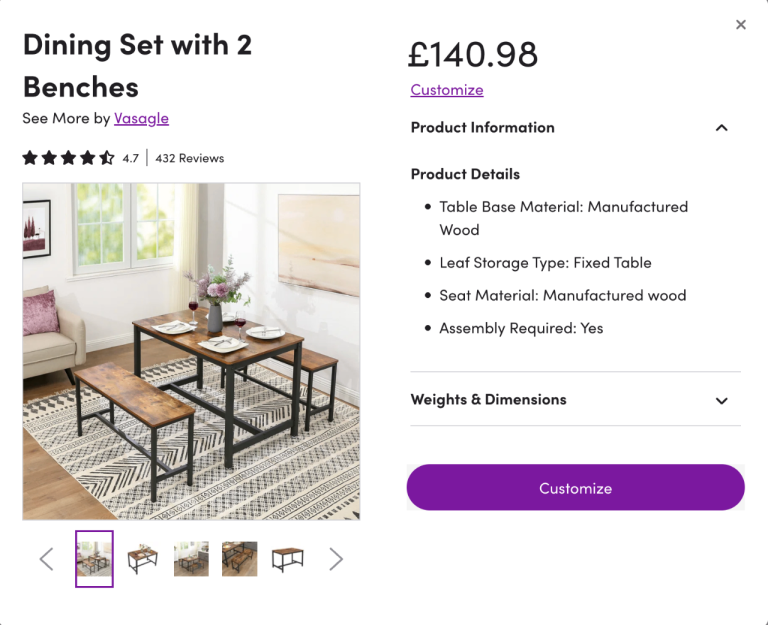Select the third thumbnail image
This screenshot has height=625, width=768.
(x=191, y=559)
